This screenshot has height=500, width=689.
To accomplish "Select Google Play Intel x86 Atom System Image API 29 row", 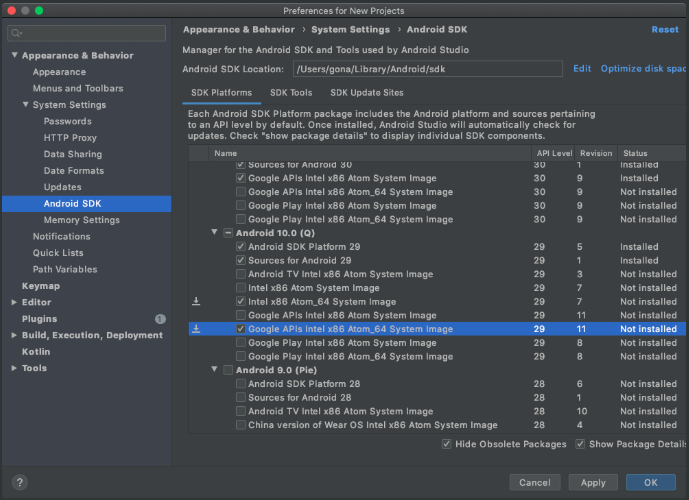I will pyautogui.click(x=437, y=343).
